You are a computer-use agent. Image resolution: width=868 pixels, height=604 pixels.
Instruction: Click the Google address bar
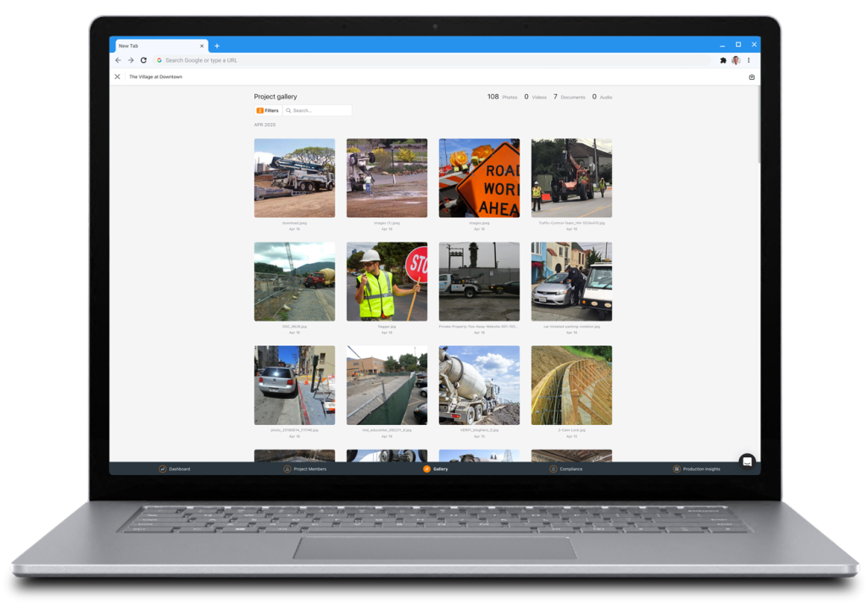coord(424,60)
